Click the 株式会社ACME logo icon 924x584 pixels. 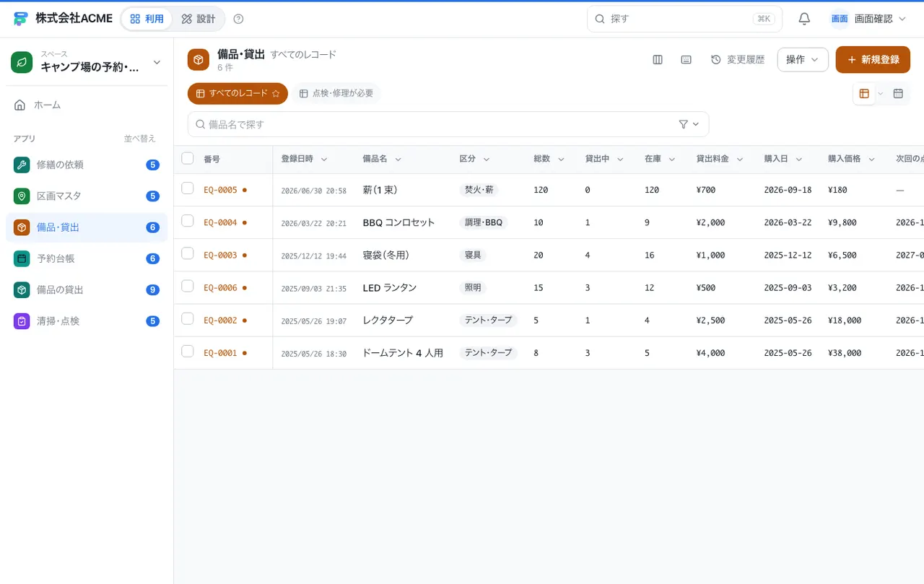pyautogui.click(x=20, y=19)
